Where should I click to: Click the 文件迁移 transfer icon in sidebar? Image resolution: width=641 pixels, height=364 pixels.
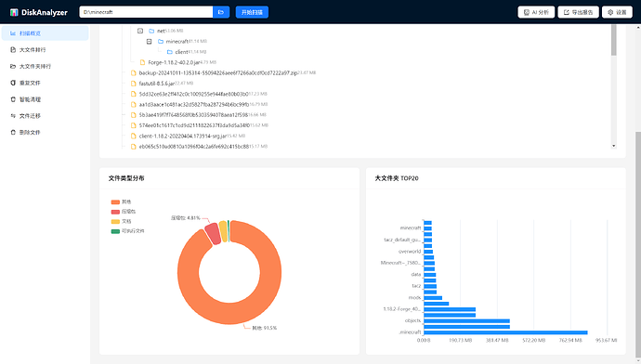[13, 116]
